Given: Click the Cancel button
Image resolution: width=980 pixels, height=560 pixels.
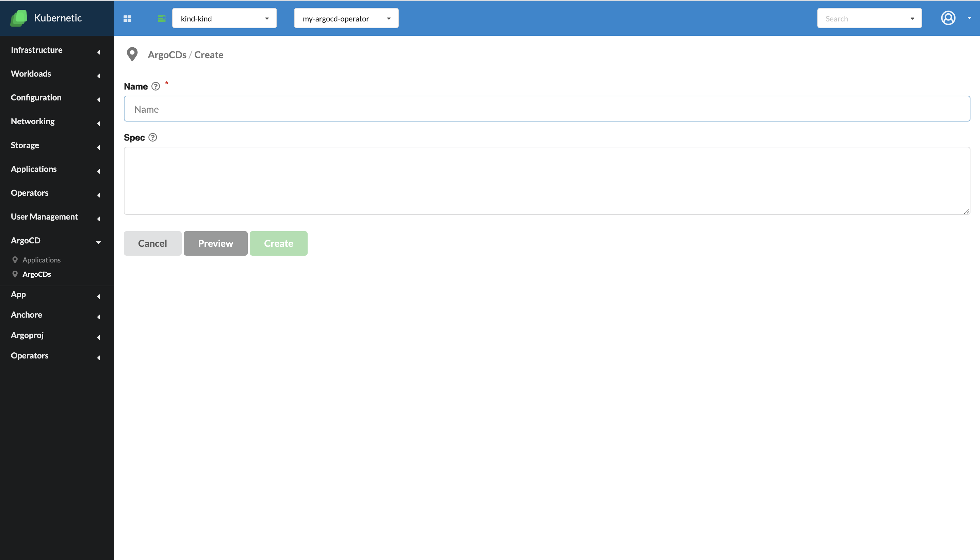Looking at the screenshot, I should 152,243.
